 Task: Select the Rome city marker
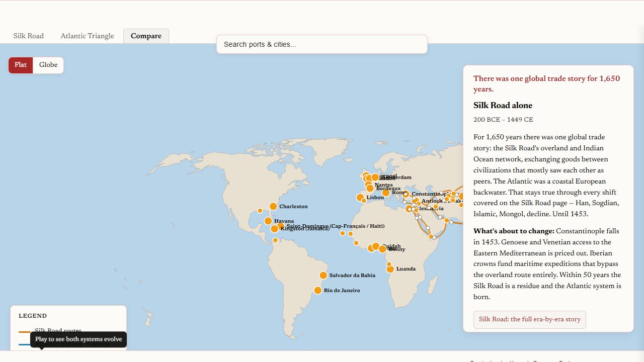[x=386, y=193]
